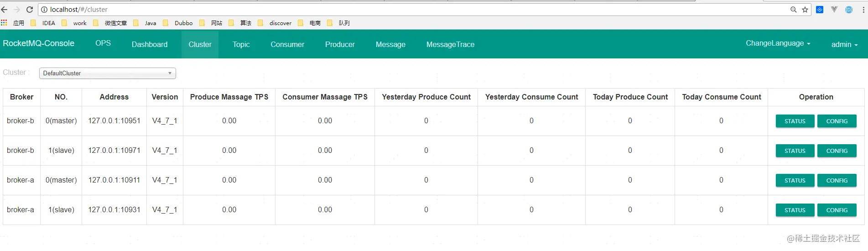
Task: Click address cell 127.0.0.1:10971
Action: (114, 151)
